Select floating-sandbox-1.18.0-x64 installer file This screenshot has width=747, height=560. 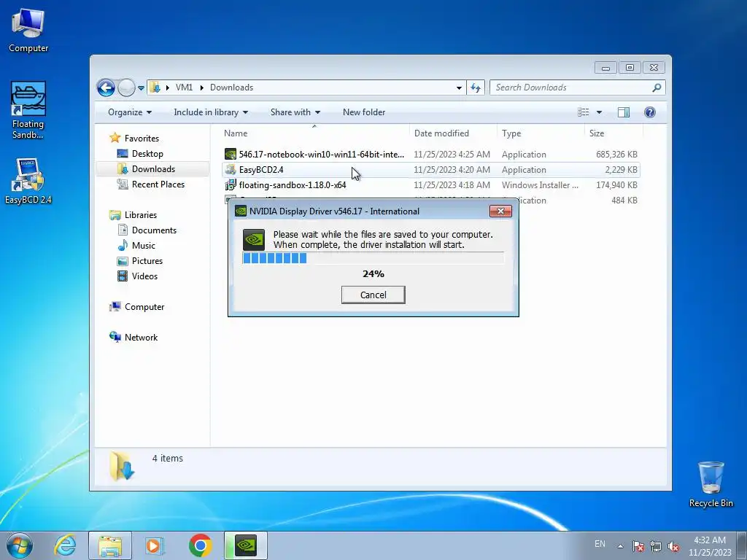click(x=430, y=184)
